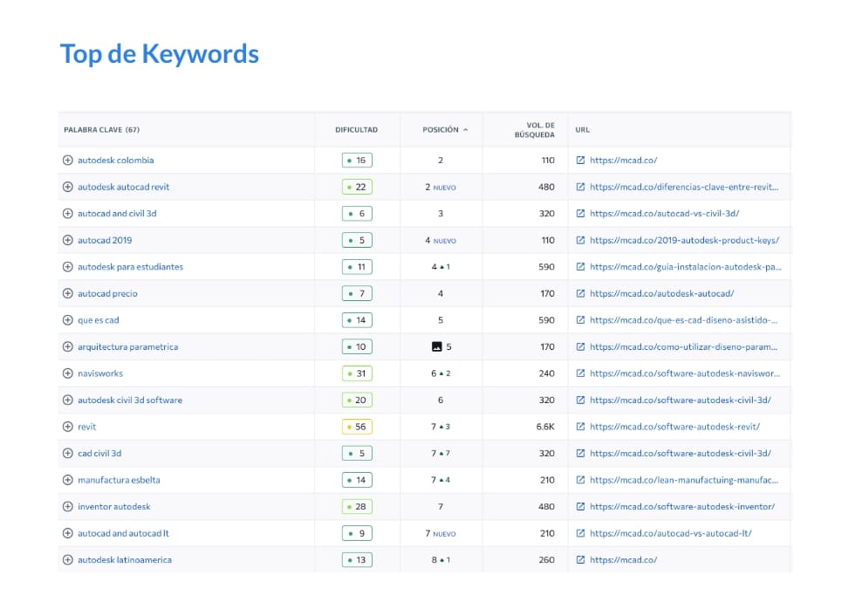Open external link icon for autodesk-autocad URL
855x616 pixels.
click(581, 294)
